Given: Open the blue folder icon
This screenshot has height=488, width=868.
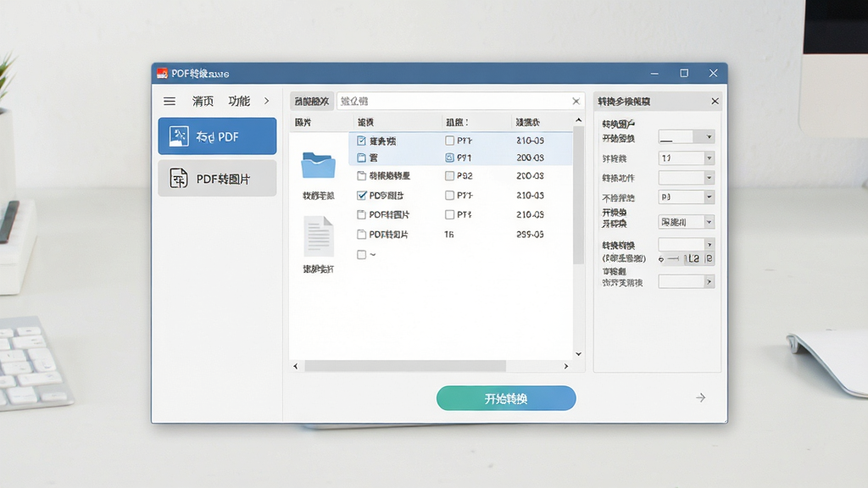Looking at the screenshot, I should tap(319, 165).
